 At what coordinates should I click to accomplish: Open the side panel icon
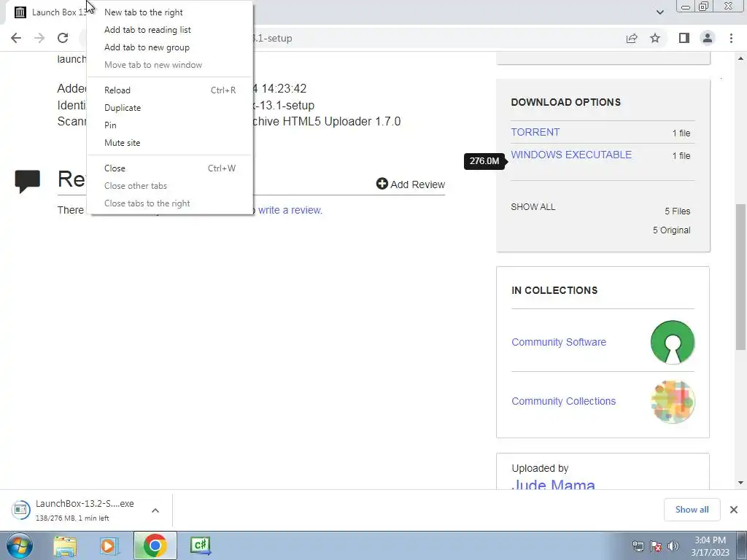click(684, 38)
